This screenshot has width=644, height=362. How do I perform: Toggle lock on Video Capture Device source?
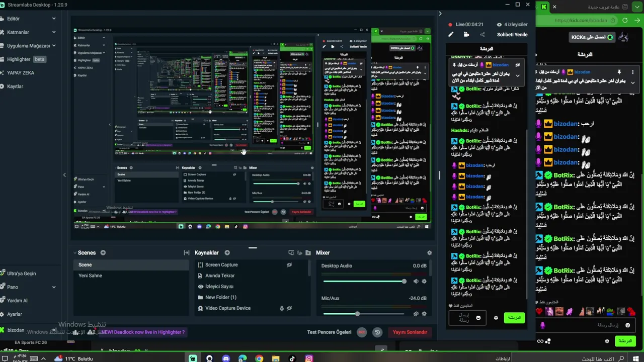click(x=282, y=308)
